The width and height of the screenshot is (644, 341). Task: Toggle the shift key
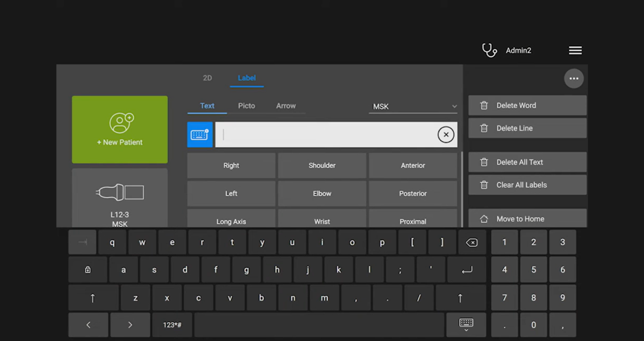pos(92,297)
